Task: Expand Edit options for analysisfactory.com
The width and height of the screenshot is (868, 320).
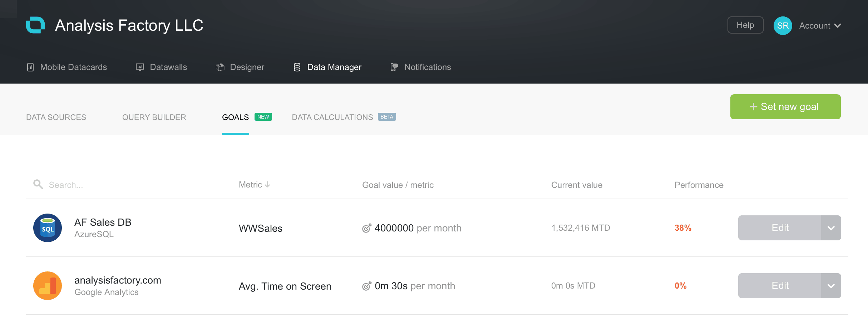Action: 831,286
